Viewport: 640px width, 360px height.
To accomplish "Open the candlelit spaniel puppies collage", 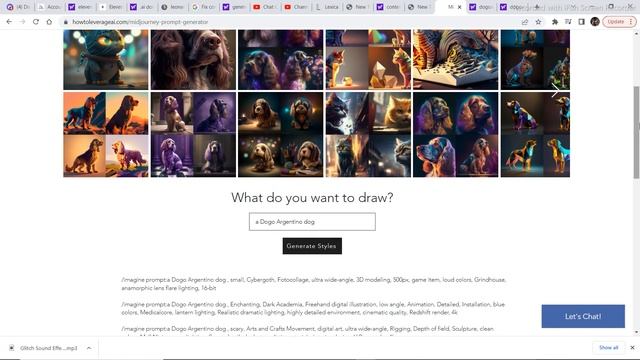I will coord(280,134).
